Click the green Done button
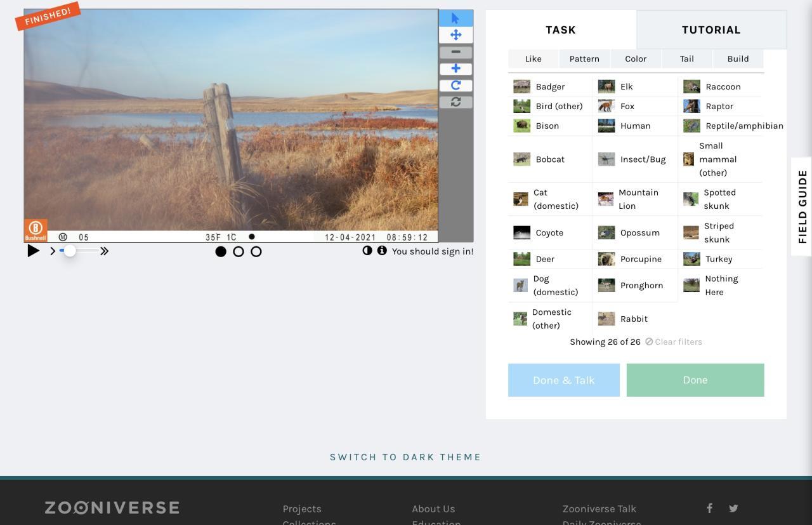This screenshot has width=812, height=525. click(695, 380)
